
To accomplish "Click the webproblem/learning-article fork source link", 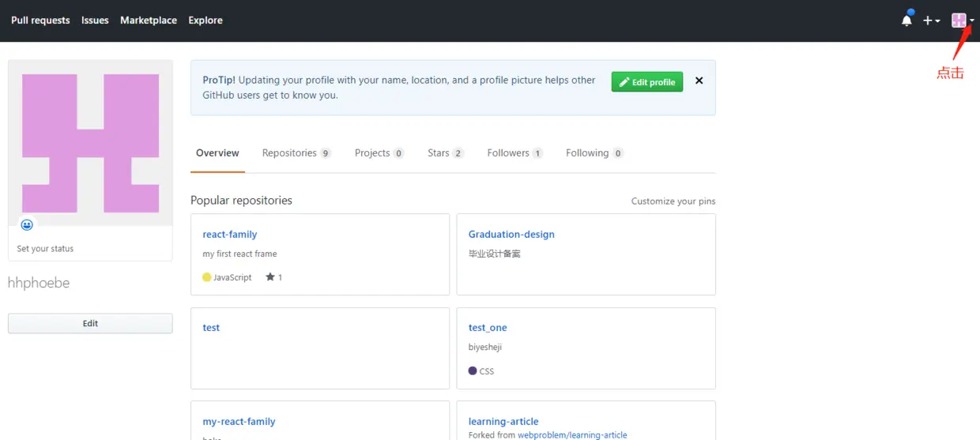I will 572,435.
